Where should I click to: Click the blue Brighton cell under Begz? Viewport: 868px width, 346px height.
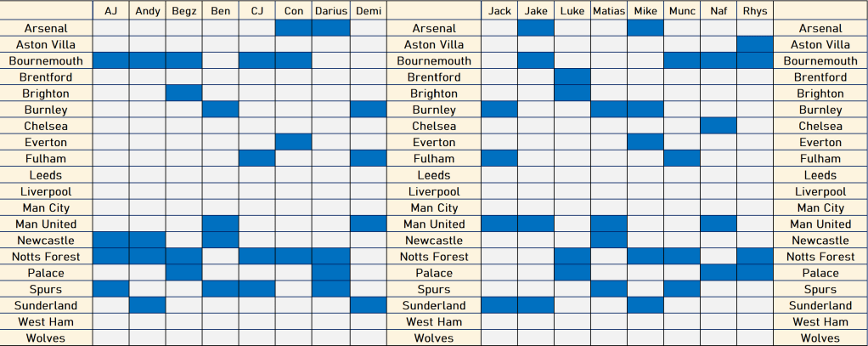coord(183,94)
